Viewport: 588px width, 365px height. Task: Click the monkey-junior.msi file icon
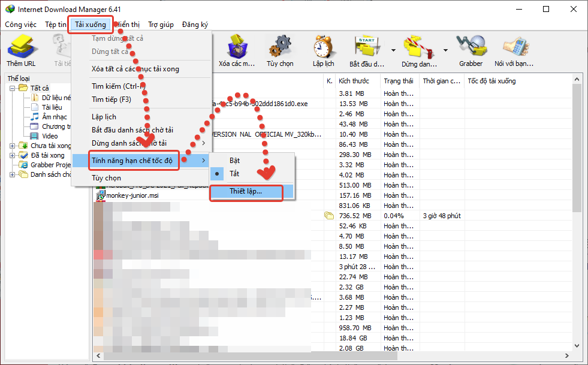pos(101,195)
